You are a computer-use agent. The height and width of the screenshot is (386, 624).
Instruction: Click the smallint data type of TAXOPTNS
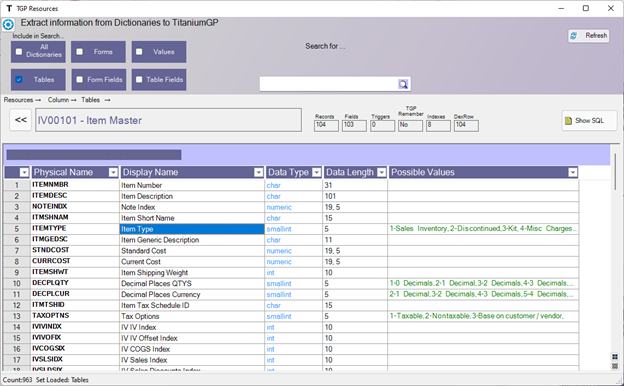point(279,316)
